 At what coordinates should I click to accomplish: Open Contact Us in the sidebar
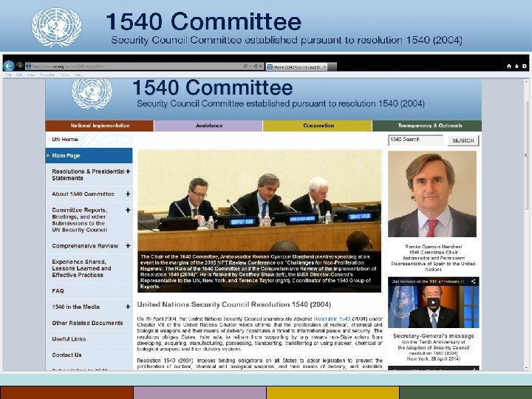[x=66, y=355]
